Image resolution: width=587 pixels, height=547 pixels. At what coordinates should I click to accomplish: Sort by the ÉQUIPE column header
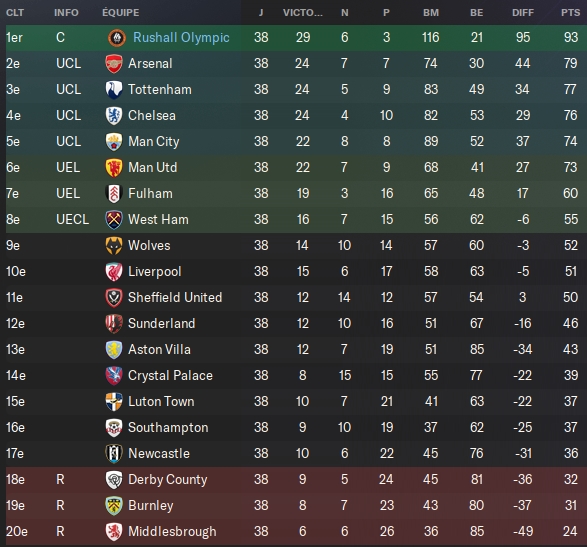[121, 13]
